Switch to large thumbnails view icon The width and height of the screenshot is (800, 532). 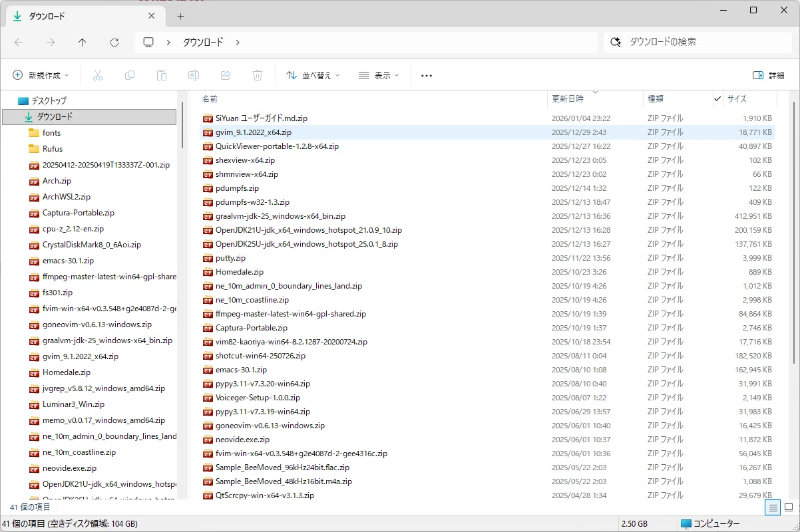pyautogui.click(x=788, y=507)
